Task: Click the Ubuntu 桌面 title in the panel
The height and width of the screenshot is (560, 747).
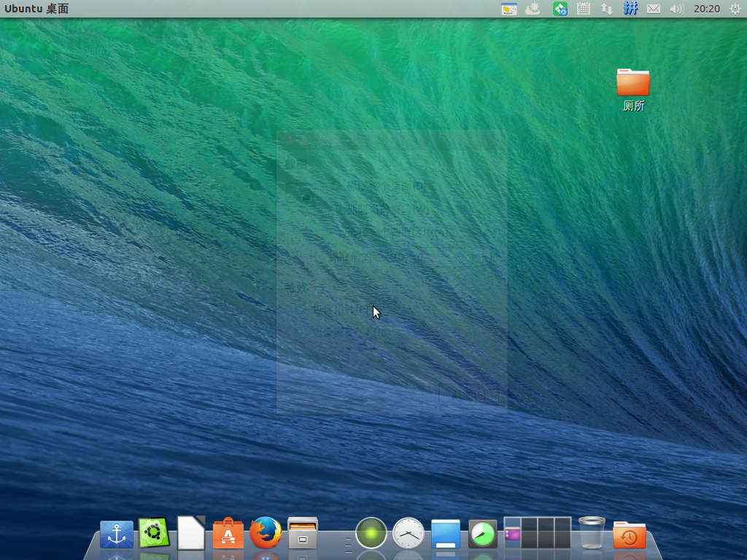Action: pyautogui.click(x=36, y=9)
